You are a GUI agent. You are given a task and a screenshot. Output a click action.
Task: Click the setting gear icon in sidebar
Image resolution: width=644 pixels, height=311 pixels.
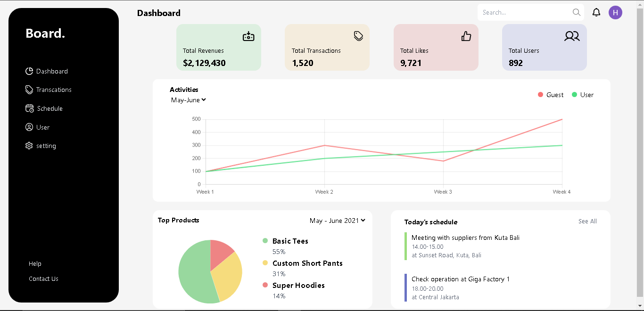tap(29, 146)
